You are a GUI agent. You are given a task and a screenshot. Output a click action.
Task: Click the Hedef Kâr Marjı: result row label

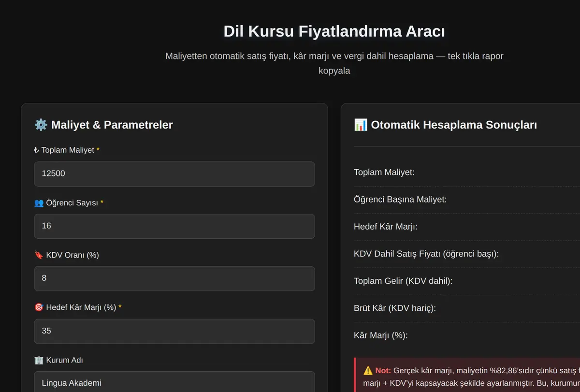click(x=385, y=226)
